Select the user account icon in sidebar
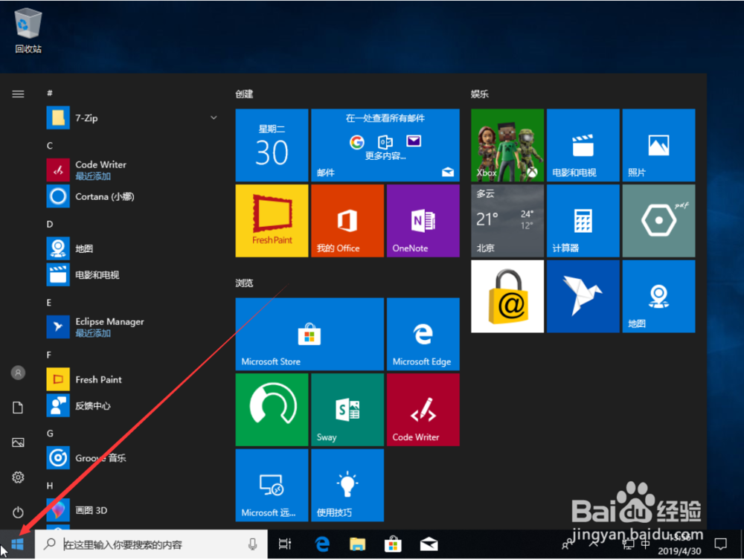744x560 pixels. 18,372
